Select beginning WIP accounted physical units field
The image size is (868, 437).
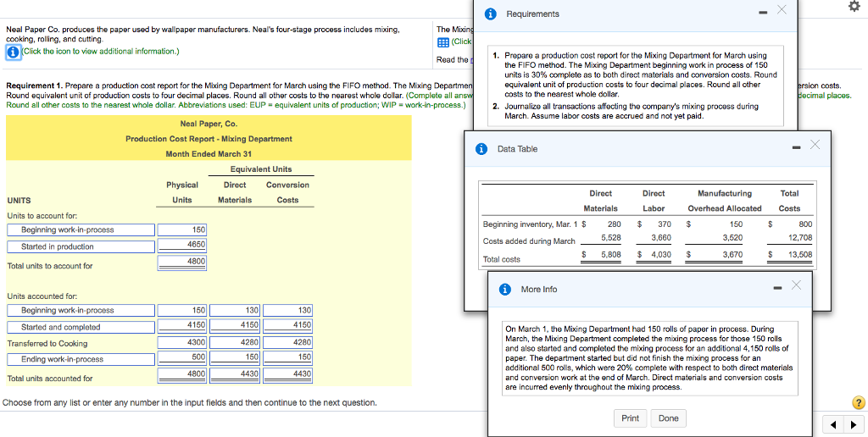click(x=182, y=310)
